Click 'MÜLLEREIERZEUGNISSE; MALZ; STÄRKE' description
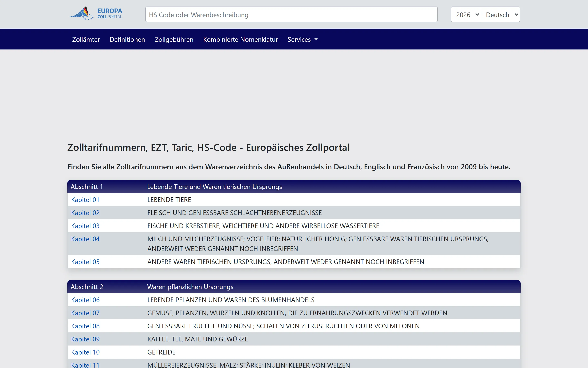This screenshot has width=588, height=368. 248,365
